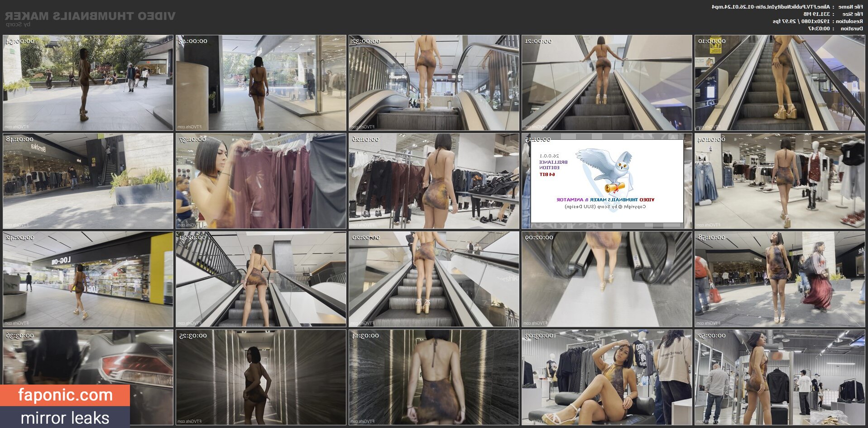The width and height of the screenshot is (868, 428).
Task: Select the Bershka storefront thumbnail at 00:01:48
Action: click(88, 181)
